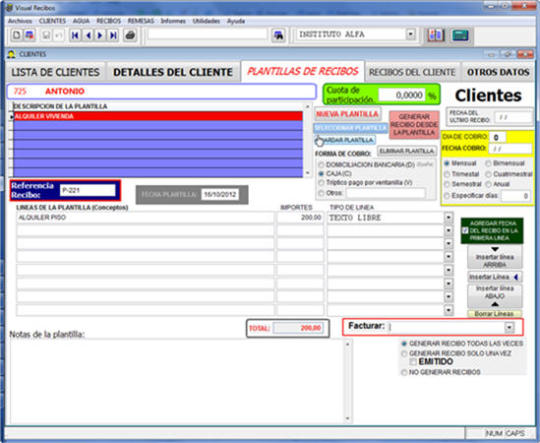Select DOMICILIACION BANCARIA (D) radio button
The height and width of the screenshot is (443, 540).
(x=321, y=165)
